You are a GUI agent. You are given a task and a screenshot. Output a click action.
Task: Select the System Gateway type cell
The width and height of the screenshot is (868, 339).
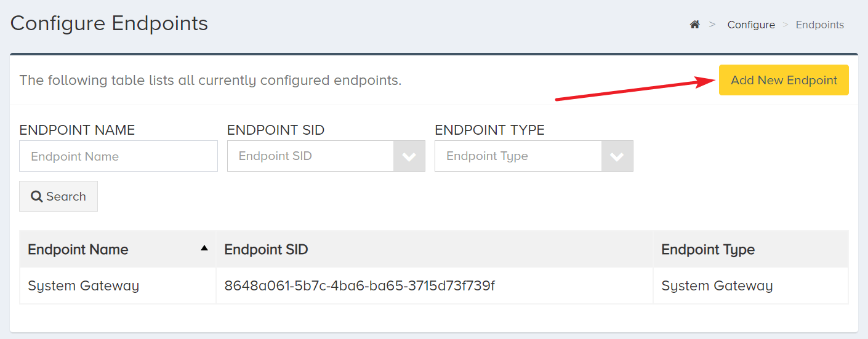750,285
